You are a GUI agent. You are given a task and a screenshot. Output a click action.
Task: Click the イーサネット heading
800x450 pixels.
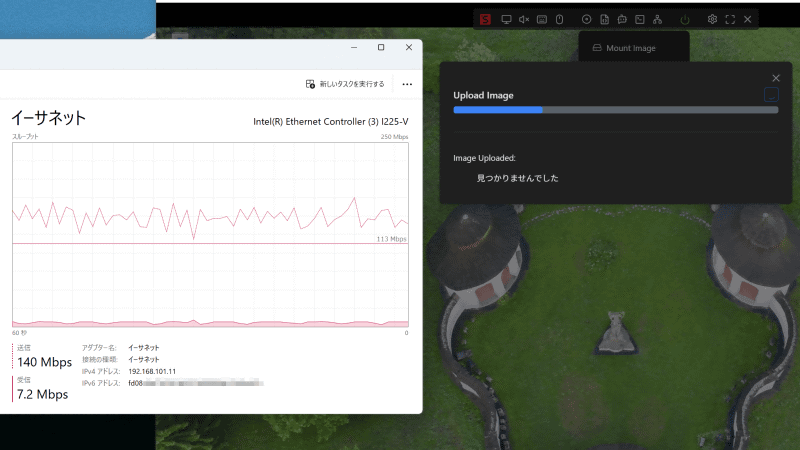48,118
